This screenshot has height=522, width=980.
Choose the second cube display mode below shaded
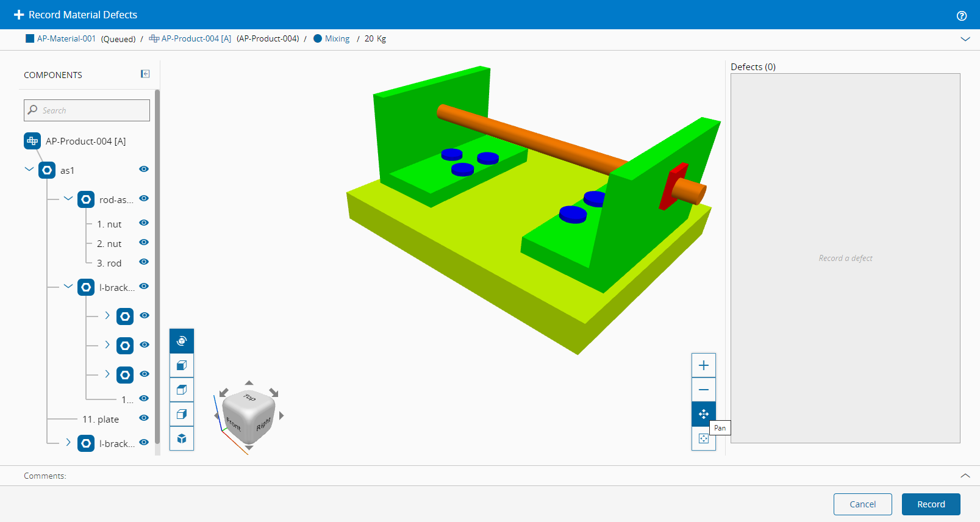click(182, 390)
